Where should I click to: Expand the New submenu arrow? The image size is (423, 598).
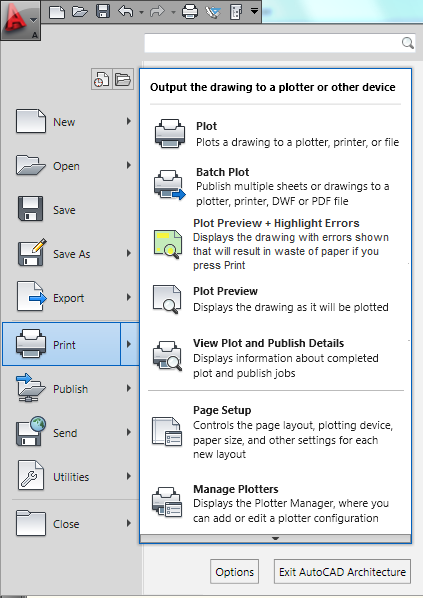[x=129, y=121]
